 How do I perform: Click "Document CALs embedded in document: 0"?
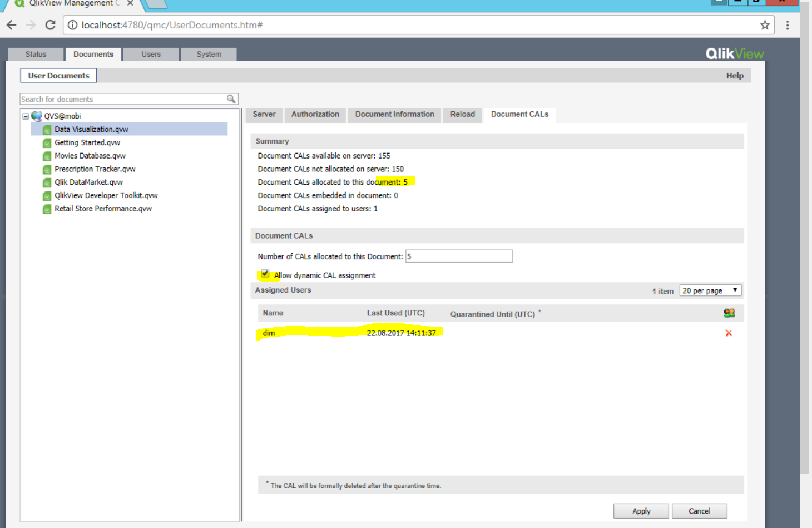(x=328, y=195)
